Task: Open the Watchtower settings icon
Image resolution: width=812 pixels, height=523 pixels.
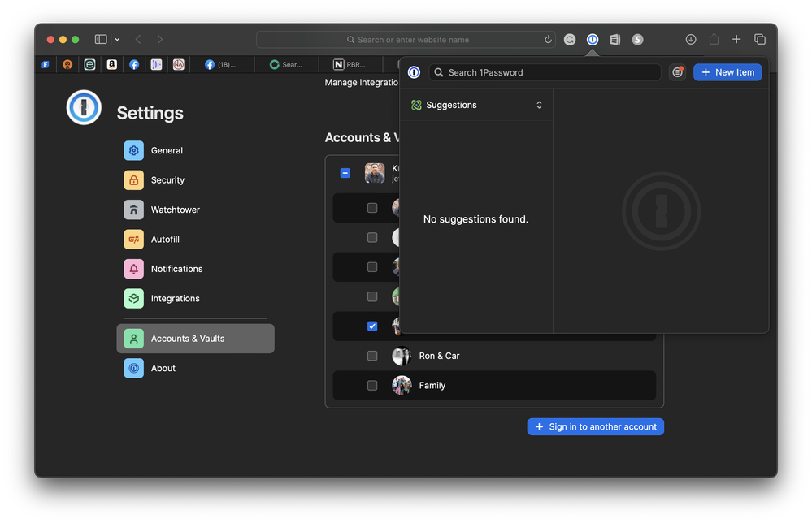Action: point(133,210)
